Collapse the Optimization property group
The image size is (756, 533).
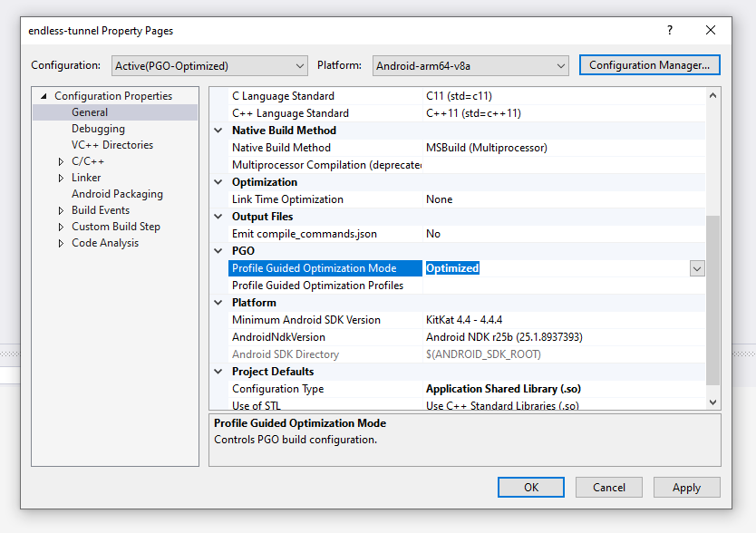(x=218, y=181)
